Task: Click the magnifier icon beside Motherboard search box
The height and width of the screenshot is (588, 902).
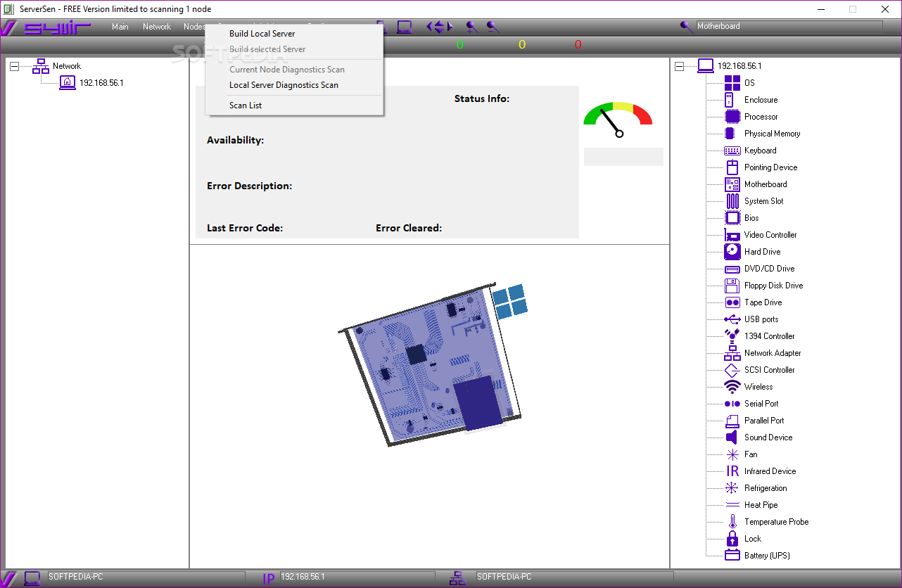Action: (x=687, y=27)
